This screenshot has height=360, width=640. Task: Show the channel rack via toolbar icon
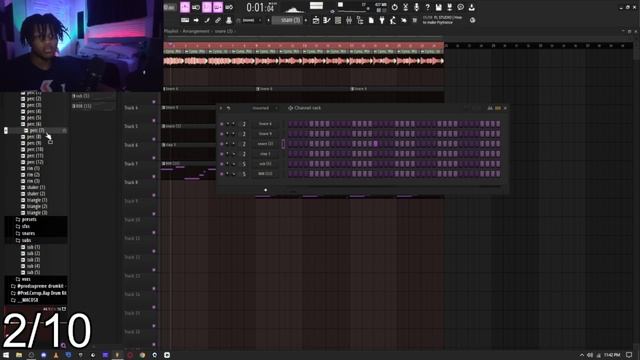[338, 20]
